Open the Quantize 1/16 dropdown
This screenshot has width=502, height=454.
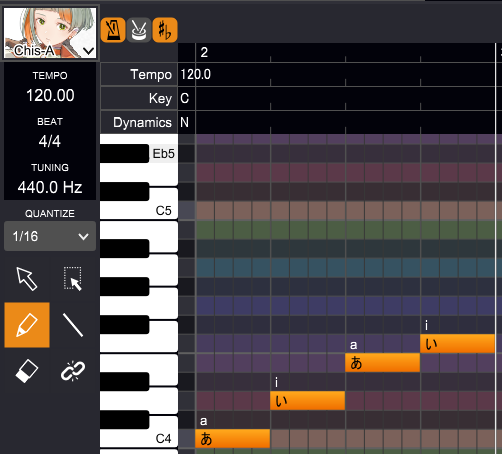click(50, 236)
